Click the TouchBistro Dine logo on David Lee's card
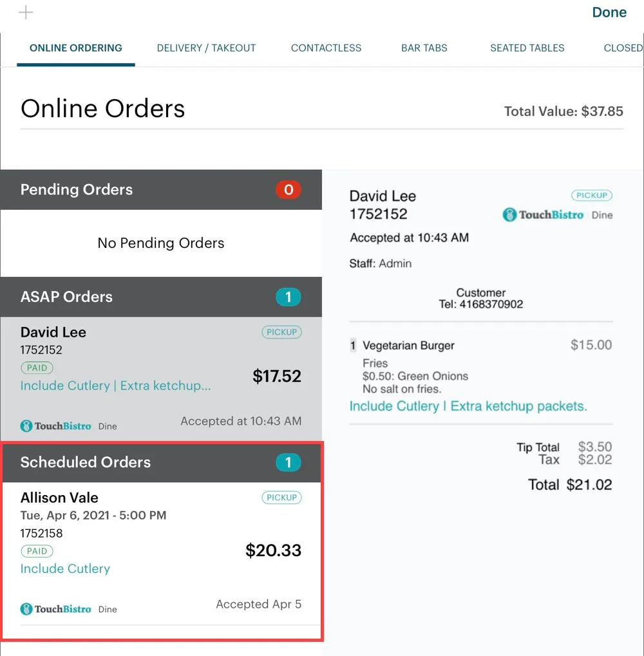The height and width of the screenshot is (656, 644). click(55, 426)
